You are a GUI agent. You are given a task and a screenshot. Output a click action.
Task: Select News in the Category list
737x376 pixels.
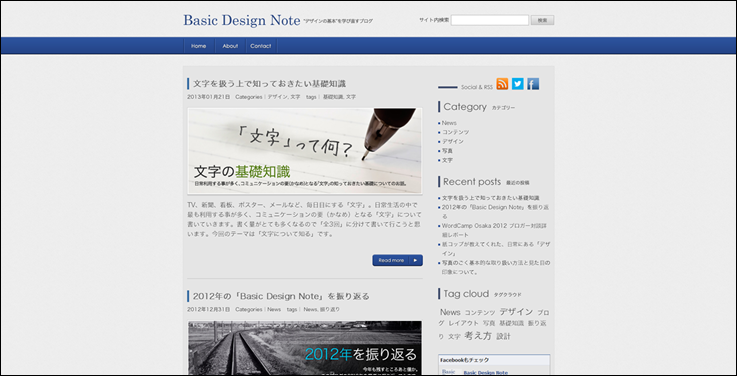449,123
